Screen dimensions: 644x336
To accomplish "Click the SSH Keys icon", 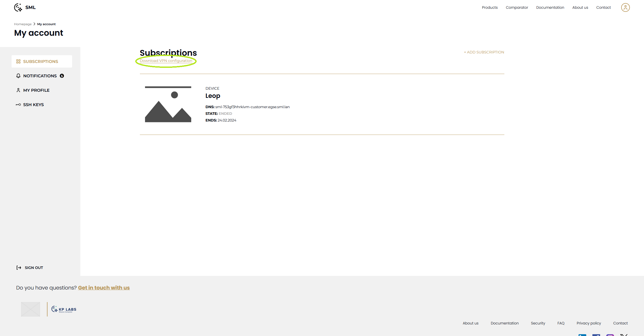I will (18, 105).
